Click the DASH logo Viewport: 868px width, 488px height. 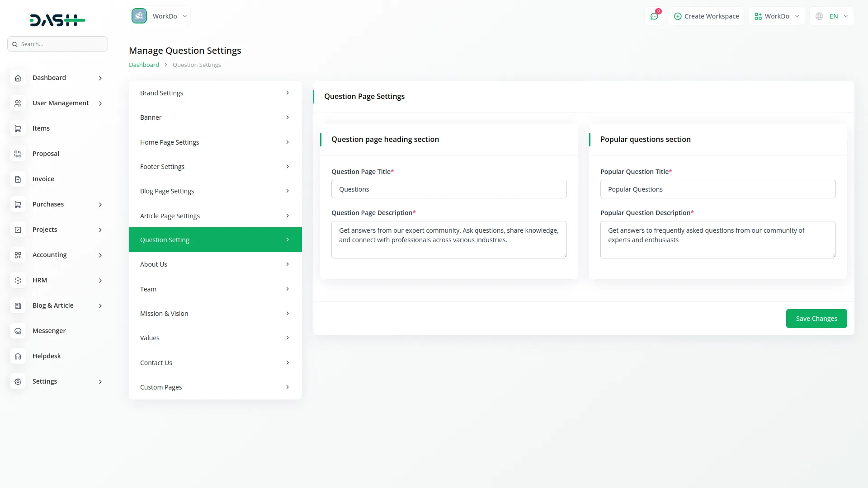57,20
